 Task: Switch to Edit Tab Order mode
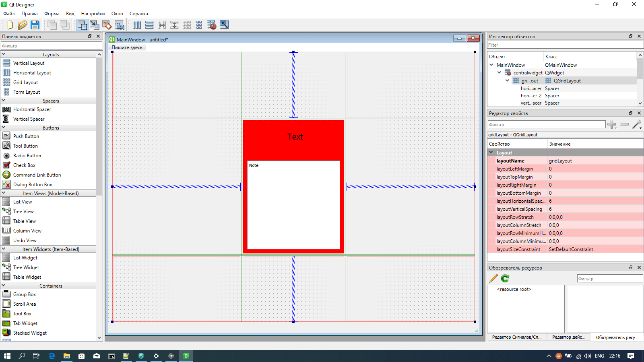tap(119, 25)
